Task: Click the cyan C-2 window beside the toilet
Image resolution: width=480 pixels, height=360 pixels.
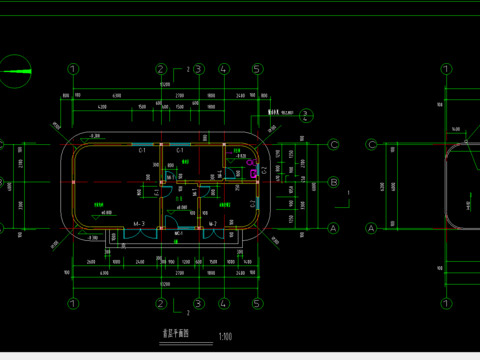Action: 258,170
